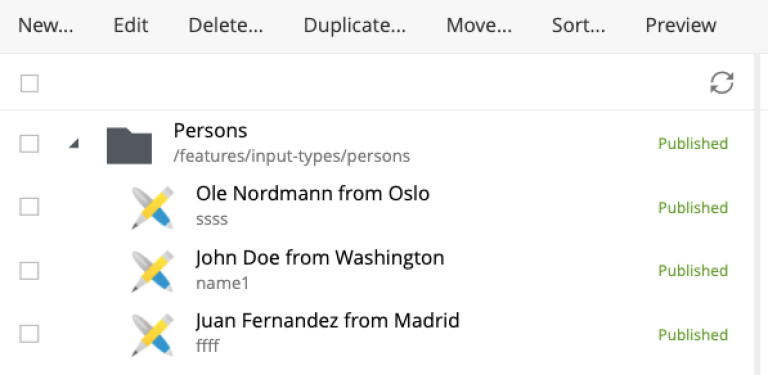The height and width of the screenshot is (375, 768).
Task: Click the pencil icon for Ole Nordmann
Action: click(152, 208)
